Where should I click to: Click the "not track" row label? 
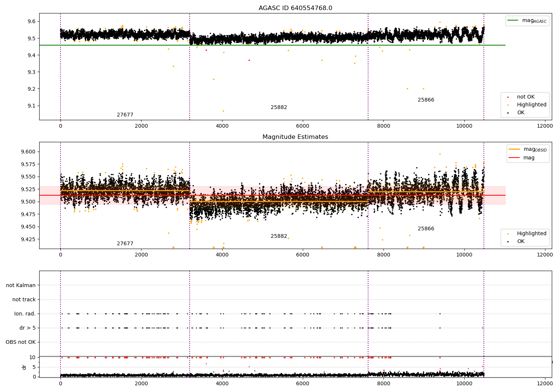24,300
